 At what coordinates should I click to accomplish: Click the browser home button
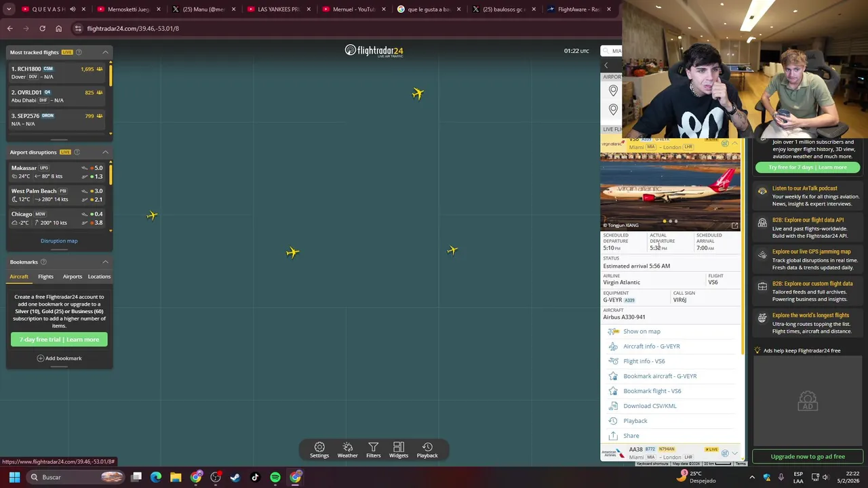58,28
